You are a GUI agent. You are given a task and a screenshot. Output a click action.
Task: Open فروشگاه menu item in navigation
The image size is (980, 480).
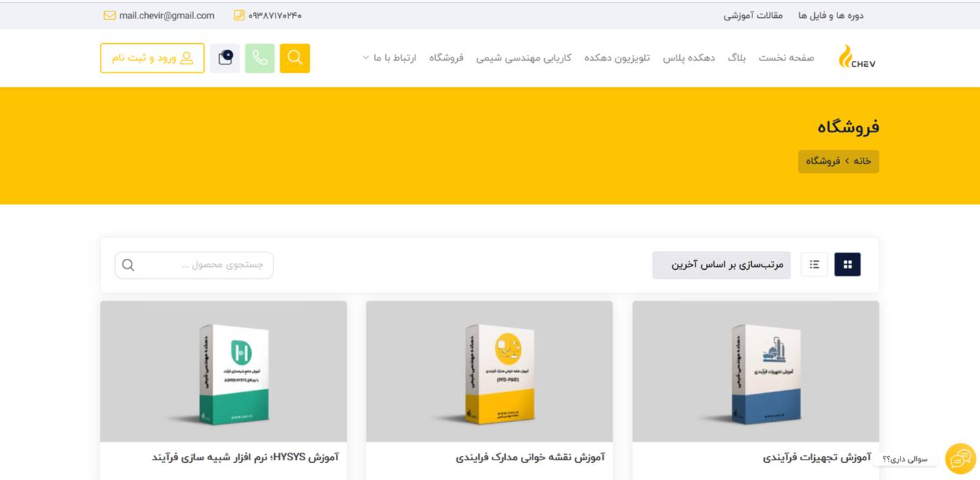[x=446, y=58]
